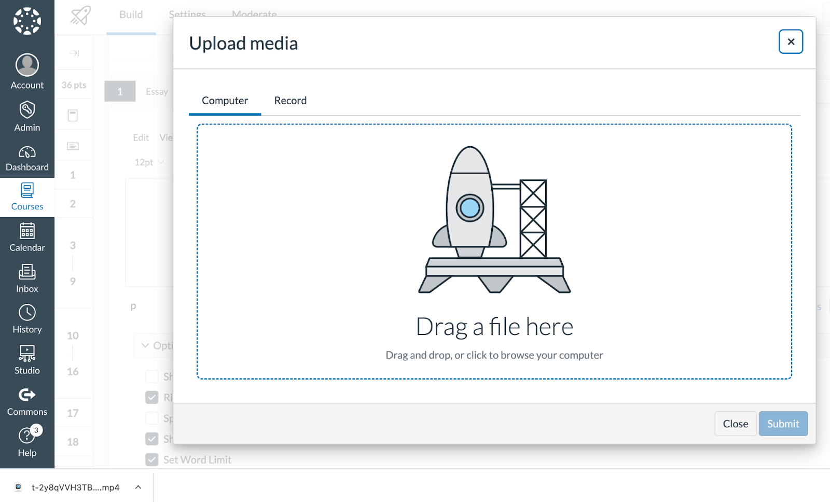Open the Inbox from sidebar

click(x=27, y=278)
